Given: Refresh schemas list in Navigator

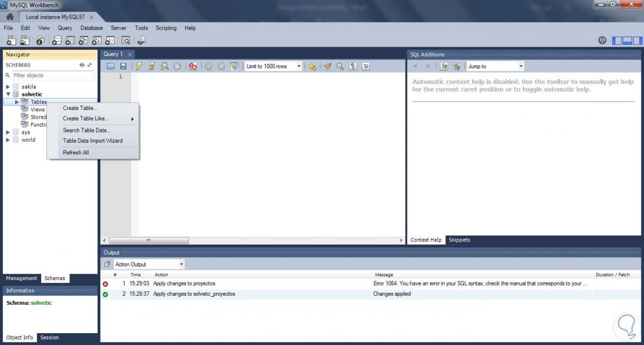Looking at the screenshot, I should pos(82,65).
